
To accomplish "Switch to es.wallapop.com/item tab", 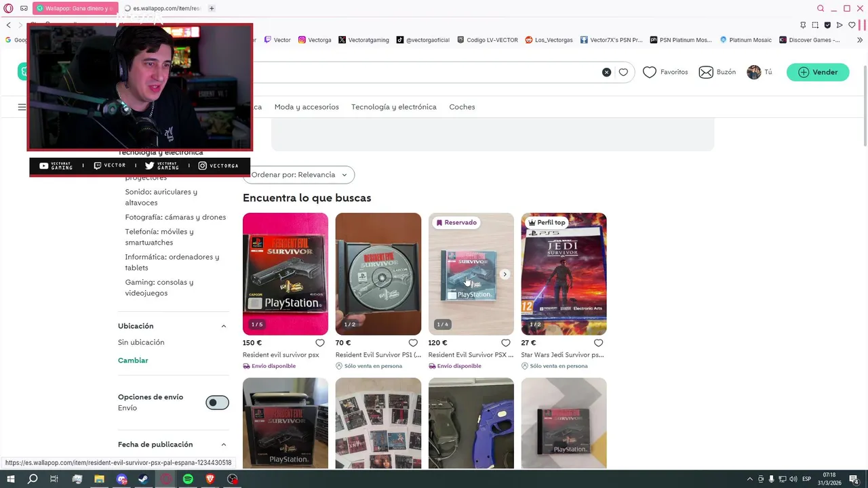I will tap(163, 8).
